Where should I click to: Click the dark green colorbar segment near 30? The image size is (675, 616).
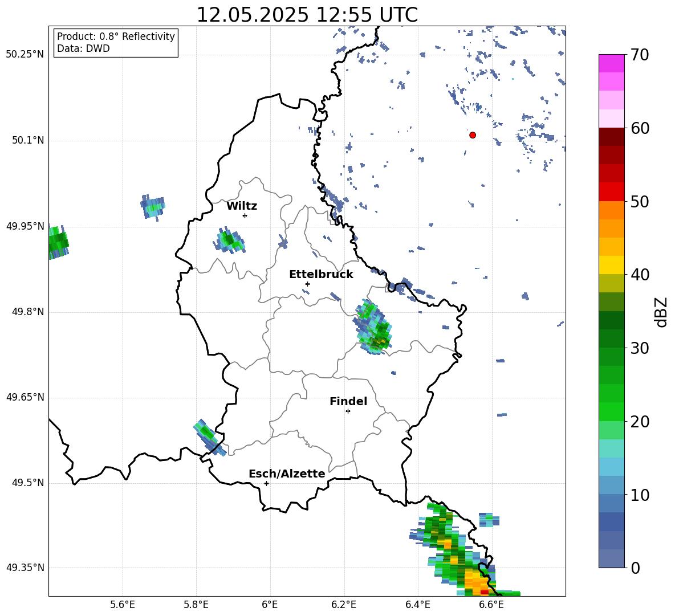coord(611,338)
